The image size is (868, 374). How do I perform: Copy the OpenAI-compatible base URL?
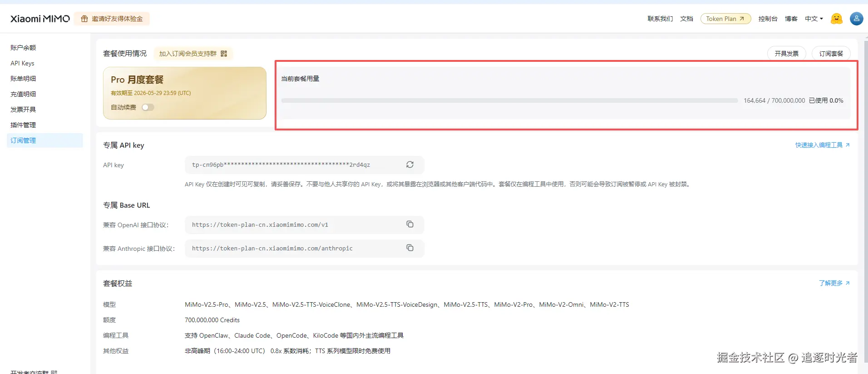[410, 224]
